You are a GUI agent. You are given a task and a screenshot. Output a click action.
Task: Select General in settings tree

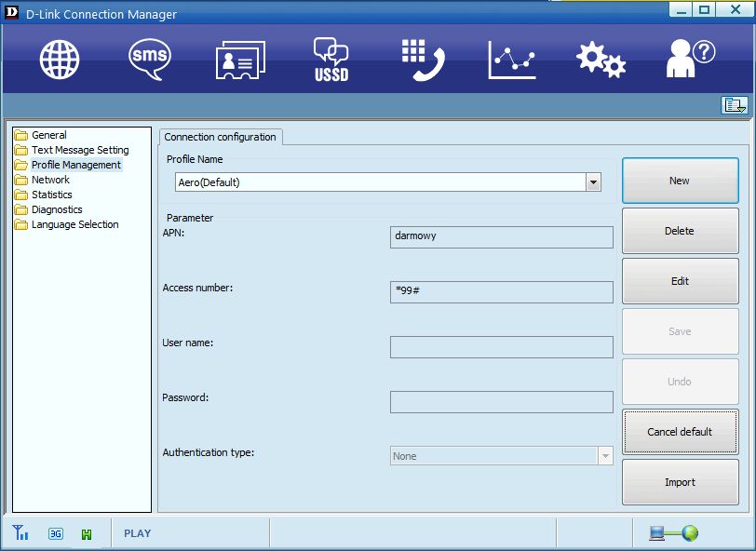(x=49, y=135)
